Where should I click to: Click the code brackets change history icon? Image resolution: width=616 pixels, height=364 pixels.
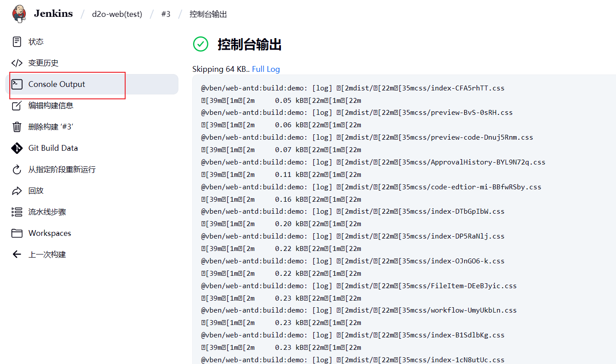tap(17, 63)
